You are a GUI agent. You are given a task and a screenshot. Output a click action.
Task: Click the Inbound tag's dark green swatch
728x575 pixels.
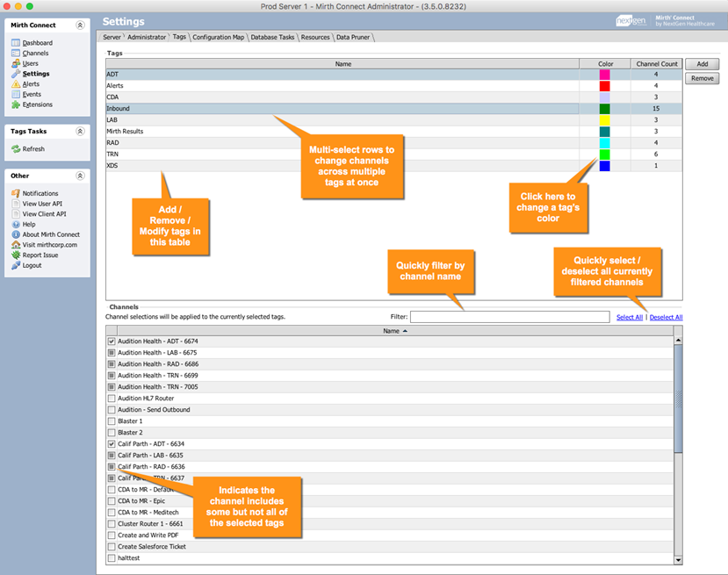point(604,109)
